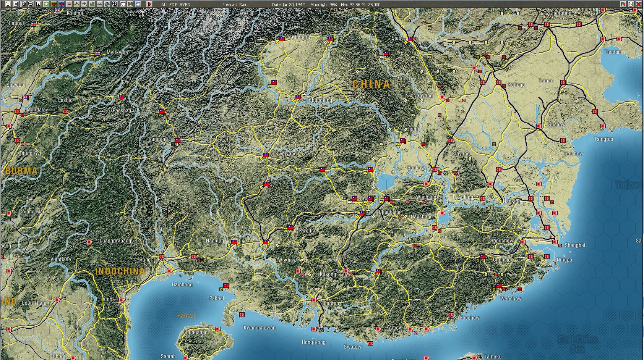Click the 'Foochow' map label
The width and height of the screenshot is (644, 360).
[x=470, y=318]
